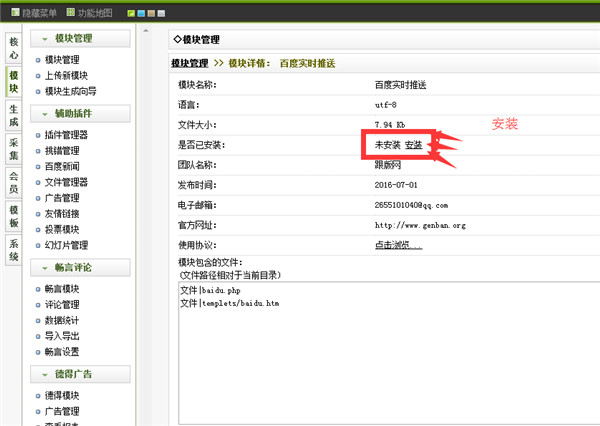The width and height of the screenshot is (600, 426).
Task: Select the utf-8 language value
Action: pyautogui.click(x=385, y=105)
